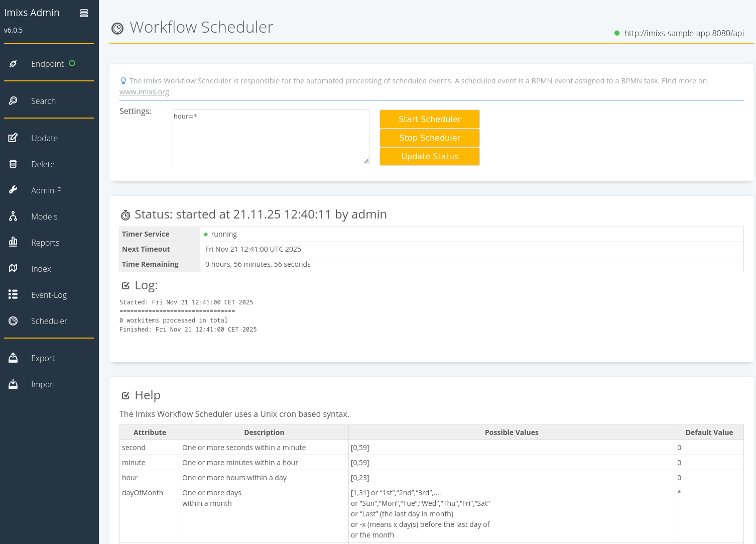Screen dimensions: 756x544
Task: Click the Settings textarea resize handle
Action: click(x=366, y=161)
